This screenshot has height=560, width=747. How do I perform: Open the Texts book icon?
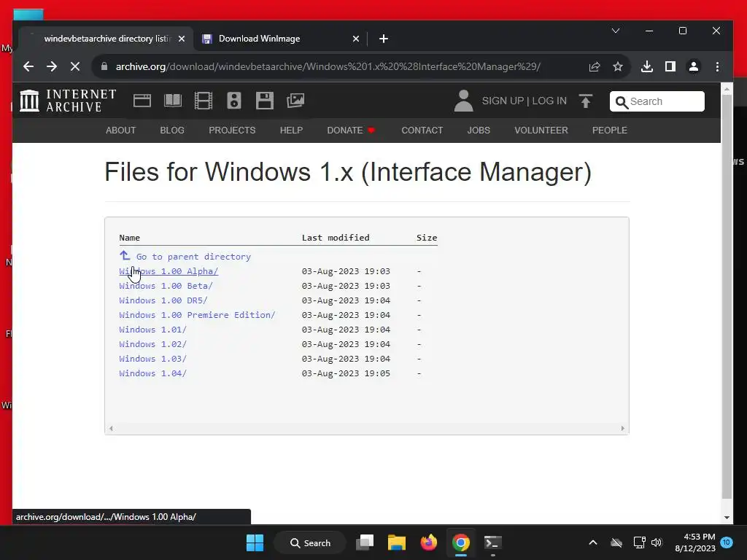point(173,101)
